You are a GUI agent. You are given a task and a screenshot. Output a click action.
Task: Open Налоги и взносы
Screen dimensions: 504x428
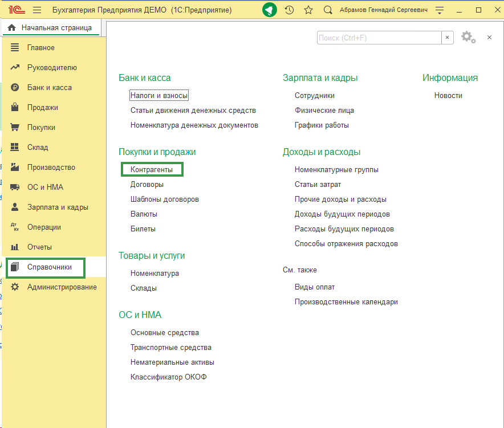click(x=159, y=95)
